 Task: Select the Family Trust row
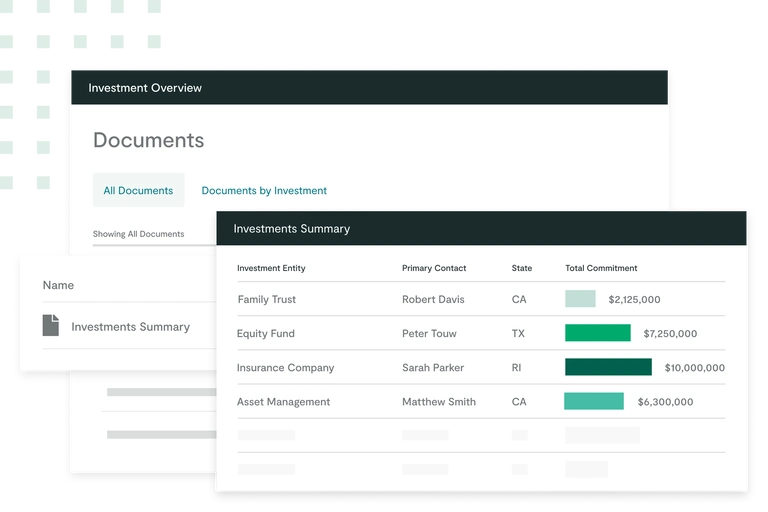click(x=267, y=299)
